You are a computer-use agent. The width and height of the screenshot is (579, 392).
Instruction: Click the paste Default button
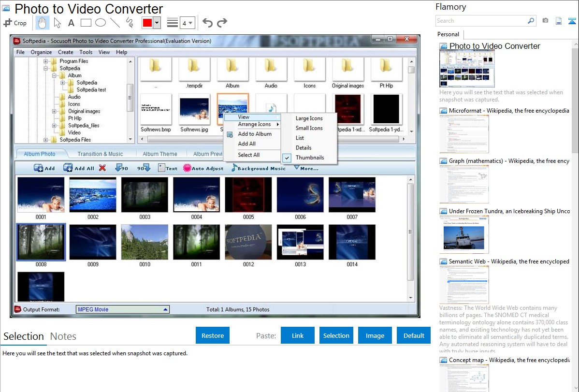click(414, 335)
